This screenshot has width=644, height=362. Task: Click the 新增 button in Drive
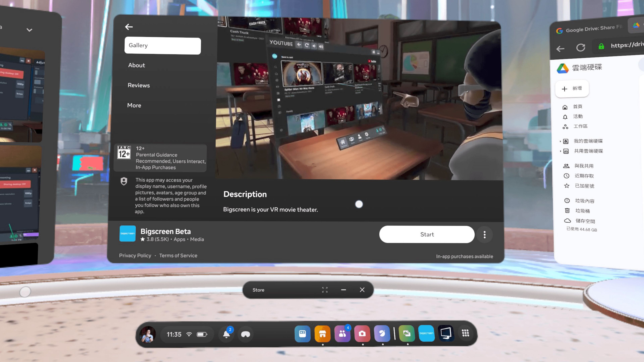pyautogui.click(x=572, y=88)
